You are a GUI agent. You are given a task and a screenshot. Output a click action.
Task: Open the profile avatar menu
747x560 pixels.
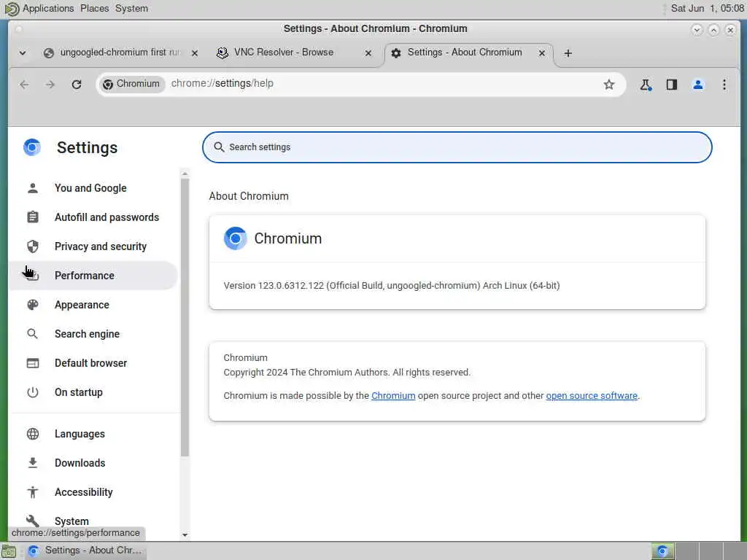click(x=697, y=85)
